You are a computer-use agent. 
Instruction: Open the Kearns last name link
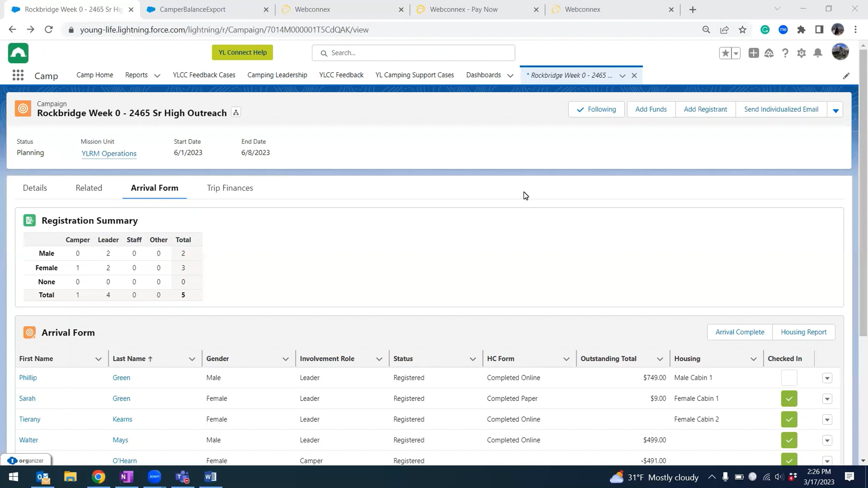[x=122, y=419]
